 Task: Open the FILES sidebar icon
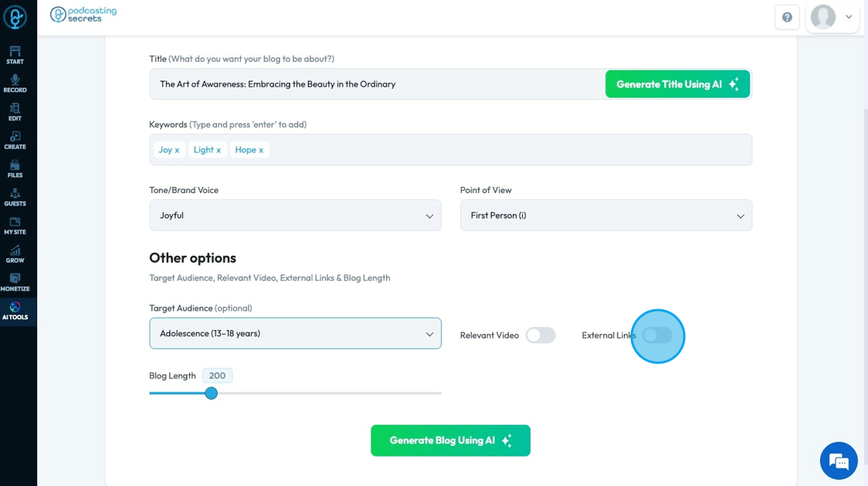(15, 168)
